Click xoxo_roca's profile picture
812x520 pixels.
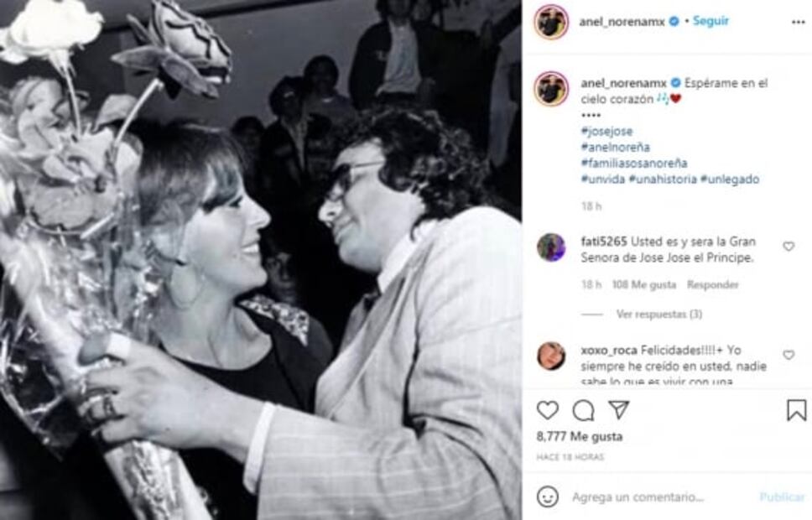tap(551, 356)
